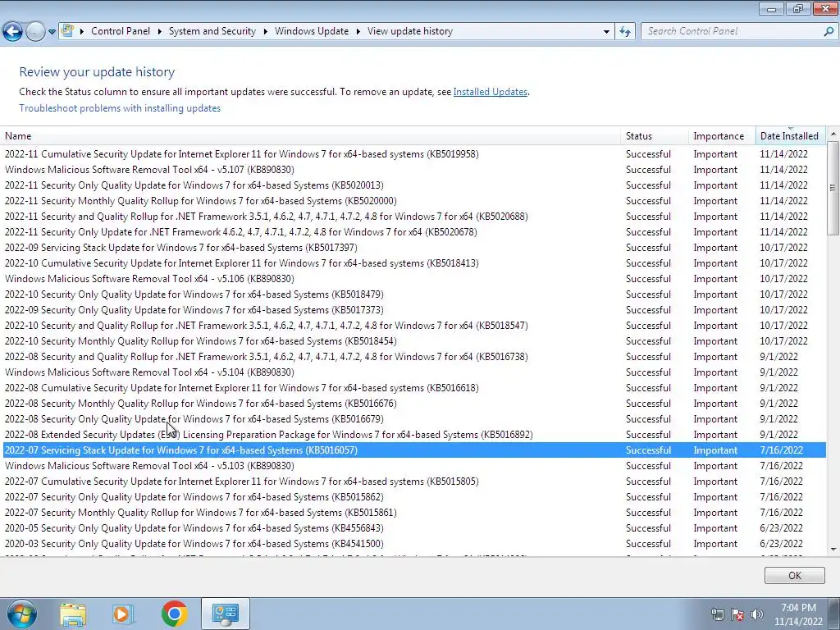Click View update history breadcrumb
Screen dimensions: 840x630
pos(410,31)
